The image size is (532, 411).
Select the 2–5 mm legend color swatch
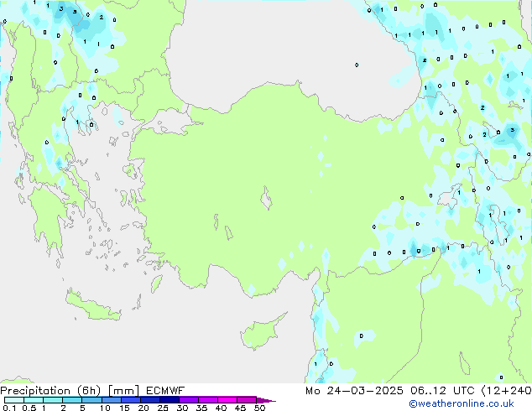coord(72,400)
